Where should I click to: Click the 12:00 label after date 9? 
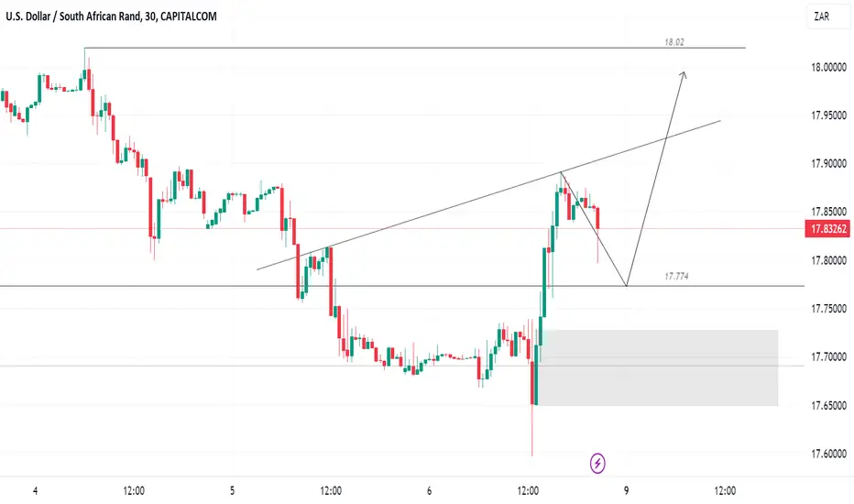coord(725,491)
